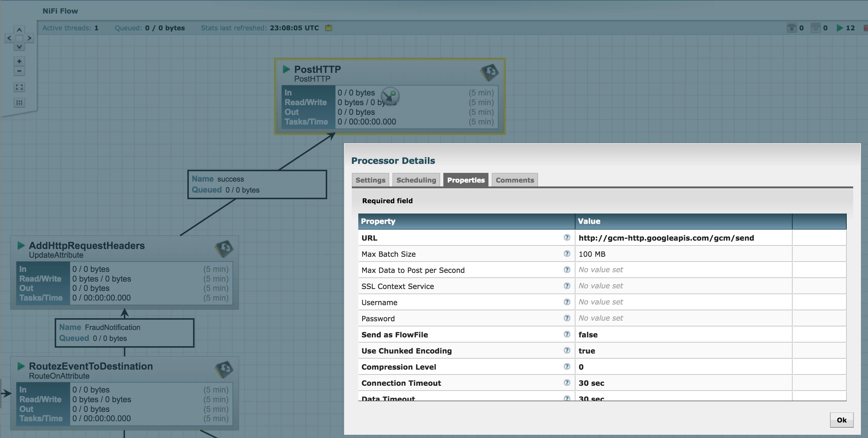868x438 pixels.
Task: Click Ok to close Processor Details
Action: pos(841,420)
